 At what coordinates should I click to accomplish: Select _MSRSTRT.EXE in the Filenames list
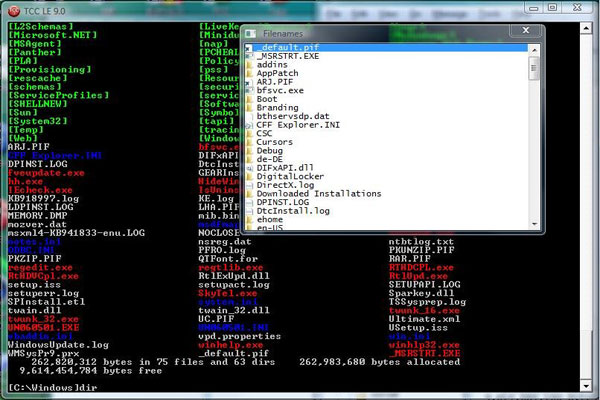(287, 56)
